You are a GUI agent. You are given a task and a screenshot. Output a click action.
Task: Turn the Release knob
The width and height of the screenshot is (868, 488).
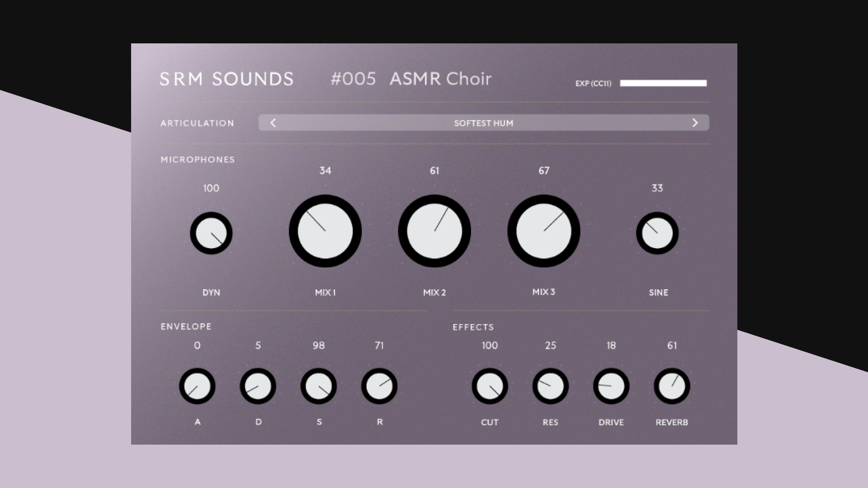tap(380, 386)
